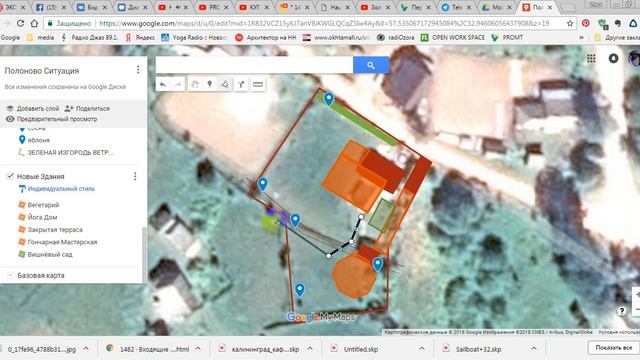Toggle the Новые Здания layer checkbox
Image resolution: width=640 pixels, height=360 pixels.
(10, 176)
